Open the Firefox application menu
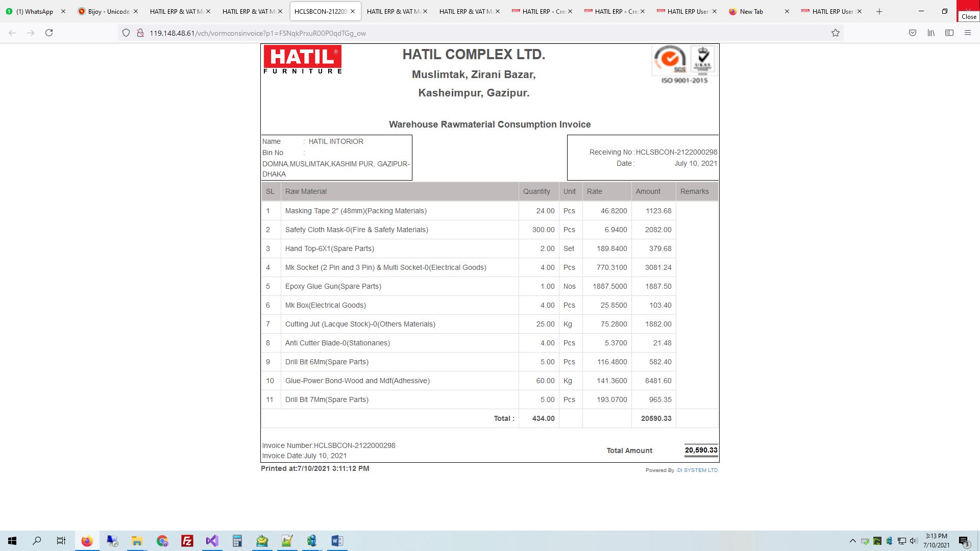 [x=968, y=33]
